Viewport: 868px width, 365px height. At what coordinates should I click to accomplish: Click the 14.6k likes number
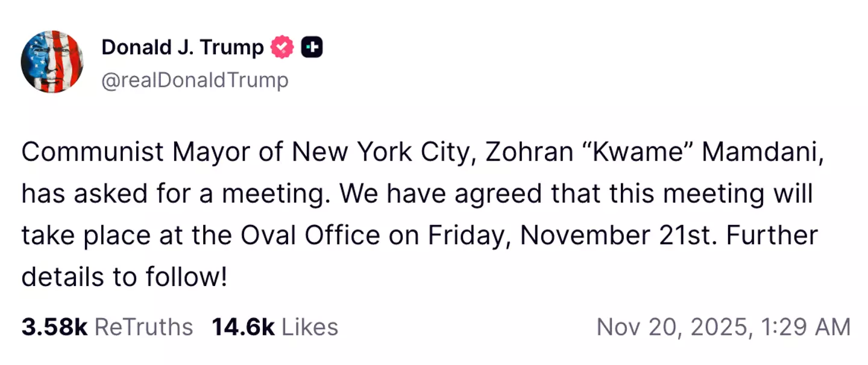point(243,328)
